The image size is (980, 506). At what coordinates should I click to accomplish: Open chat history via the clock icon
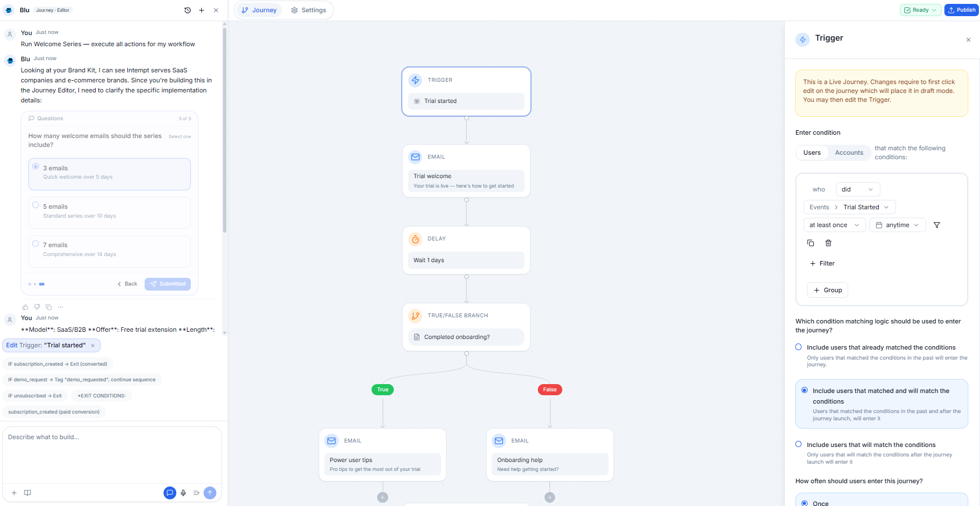[187, 10]
